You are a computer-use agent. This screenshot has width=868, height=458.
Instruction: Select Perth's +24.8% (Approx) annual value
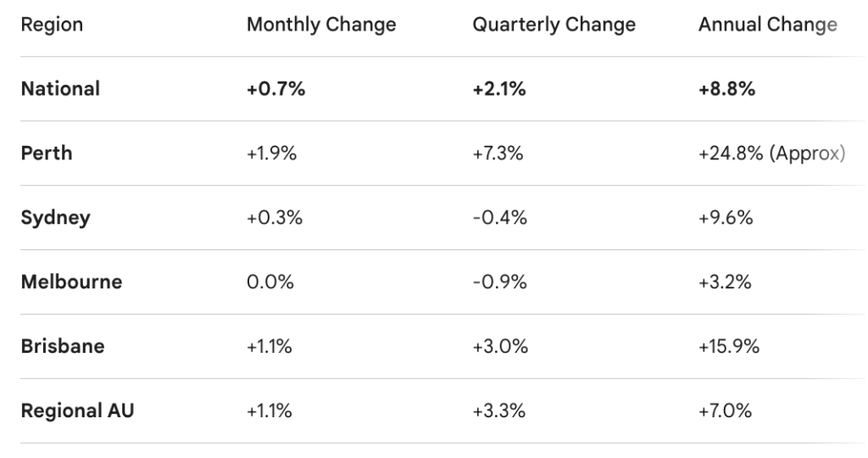tap(771, 153)
